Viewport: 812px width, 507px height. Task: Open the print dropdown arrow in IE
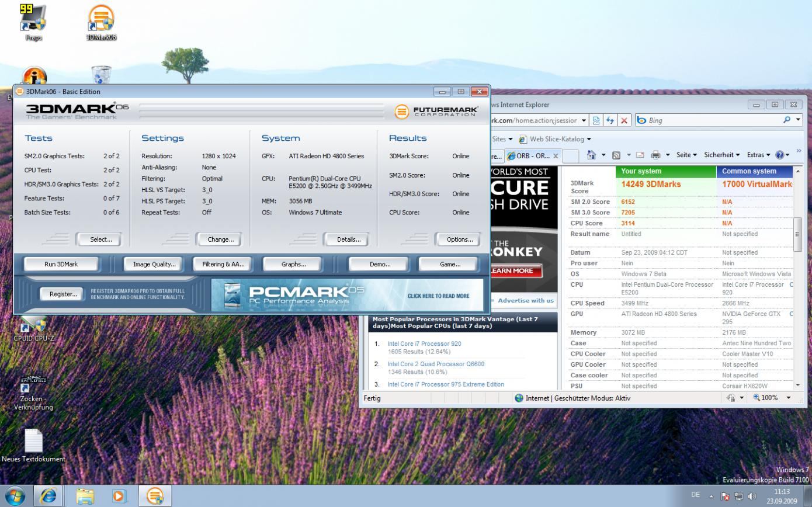pyautogui.click(x=667, y=155)
